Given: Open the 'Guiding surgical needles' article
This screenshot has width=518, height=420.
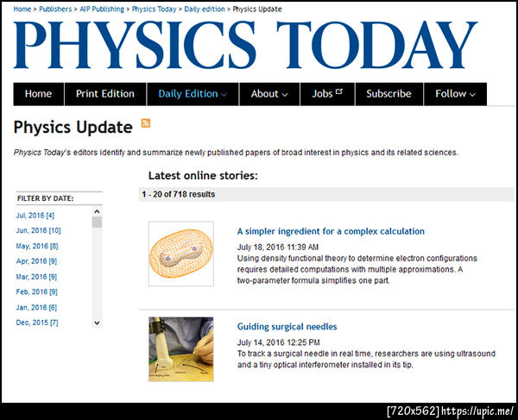Looking at the screenshot, I should click(287, 327).
